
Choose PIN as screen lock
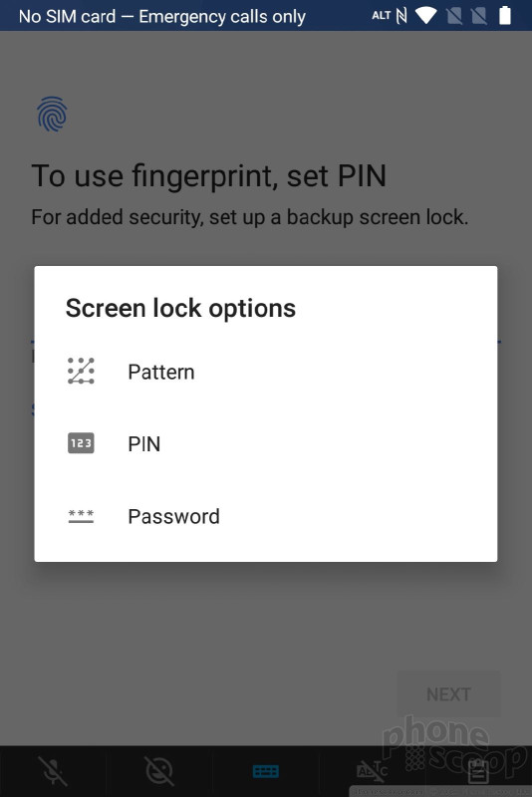265,443
